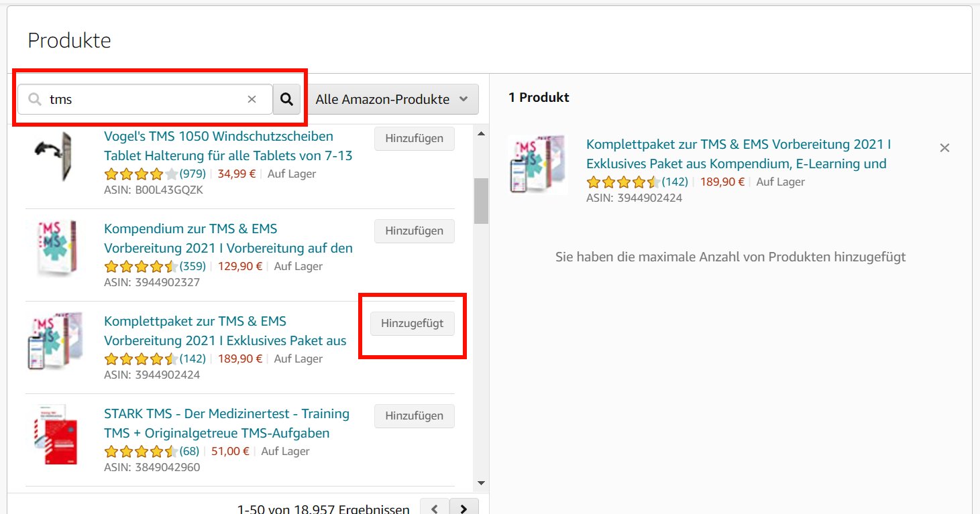Click star rating of Kompendium

(x=142, y=267)
